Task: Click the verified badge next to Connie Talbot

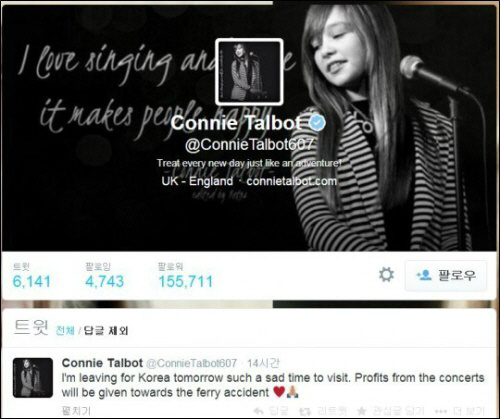Action: (x=317, y=123)
